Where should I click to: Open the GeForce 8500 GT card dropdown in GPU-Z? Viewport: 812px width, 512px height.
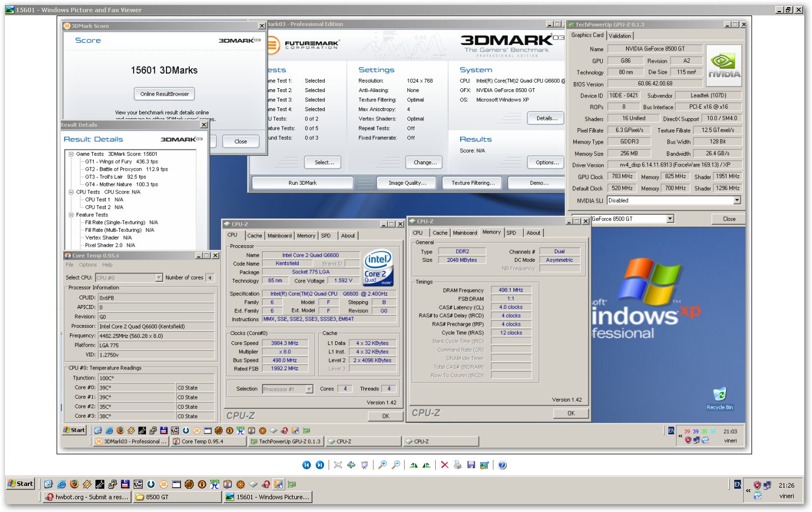(670, 219)
